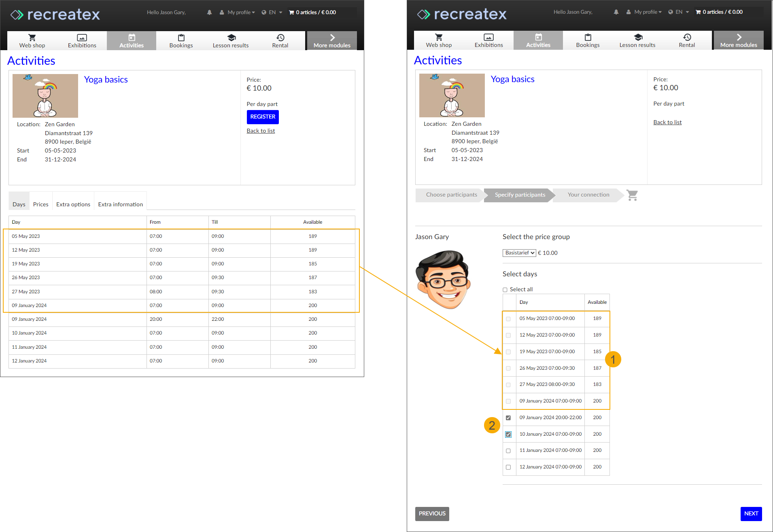The height and width of the screenshot is (532, 773).
Task: Open Activities module in right window
Action: (x=538, y=40)
